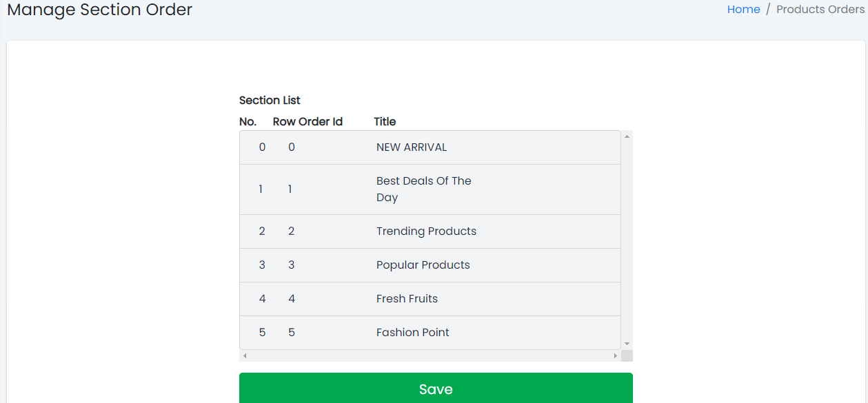Image resolution: width=868 pixels, height=403 pixels.
Task: Click the horizontal scrollbar left arrow
Action: (x=245, y=355)
